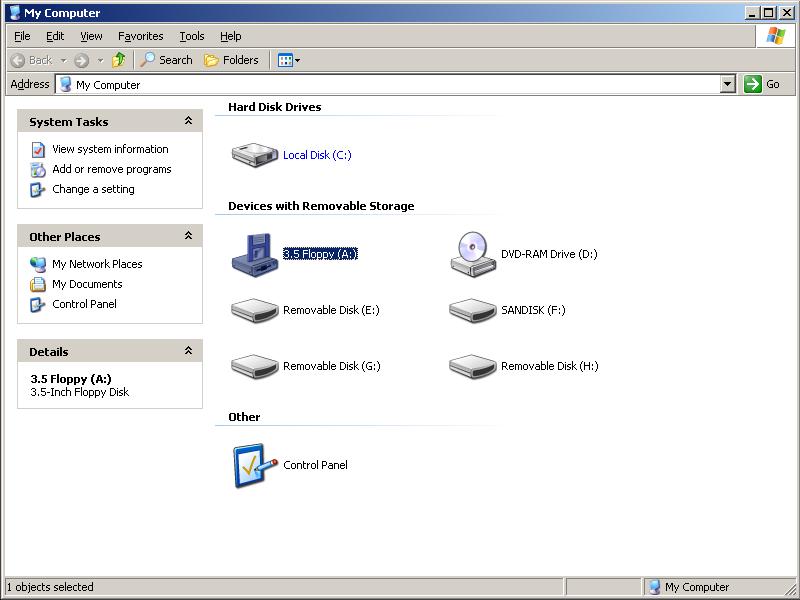Screen dimensions: 800x600
Task: Select the DVD-RAM Drive (D:) disc icon
Action: click(473, 254)
